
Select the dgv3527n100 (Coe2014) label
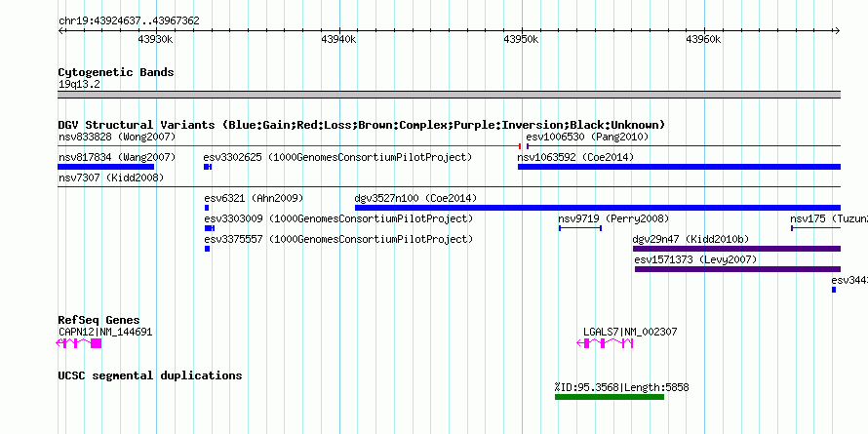(x=415, y=198)
